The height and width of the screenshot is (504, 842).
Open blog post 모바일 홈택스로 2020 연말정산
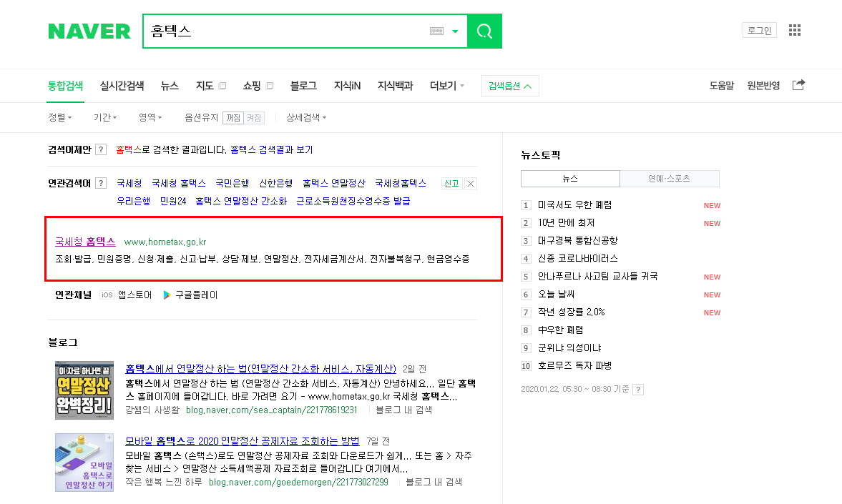pyautogui.click(x=243, y=440)
